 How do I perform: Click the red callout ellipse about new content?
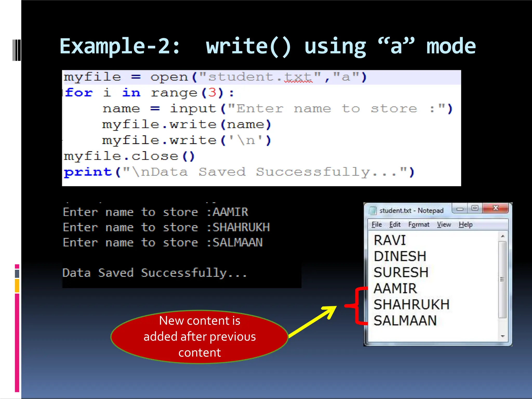[x=199, y=337]
